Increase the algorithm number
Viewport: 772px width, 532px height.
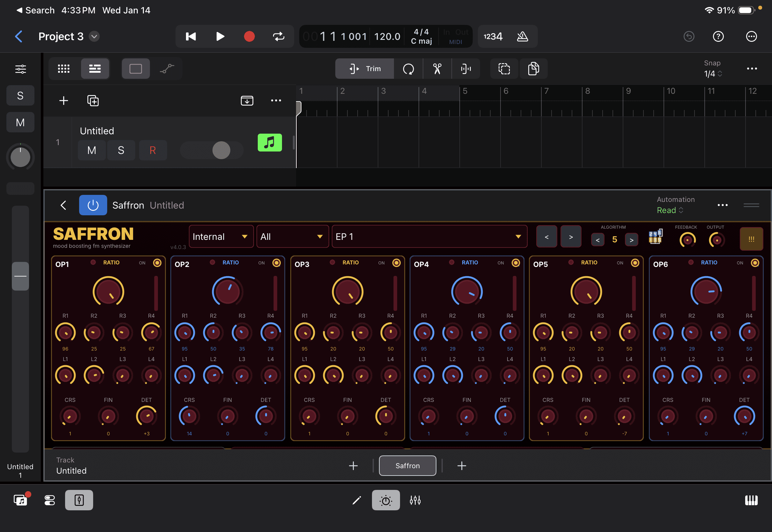[x=631, y=240]
